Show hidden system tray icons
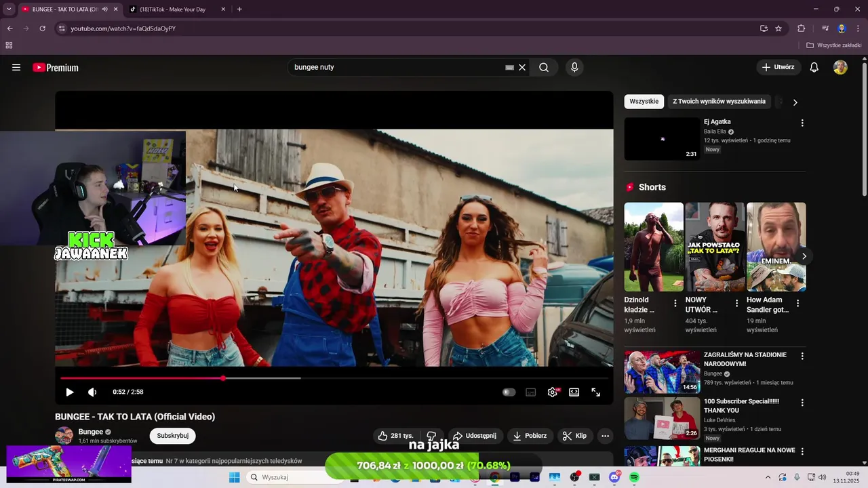Viewport: 868px width, 488px height. click(x=768, y=477)
